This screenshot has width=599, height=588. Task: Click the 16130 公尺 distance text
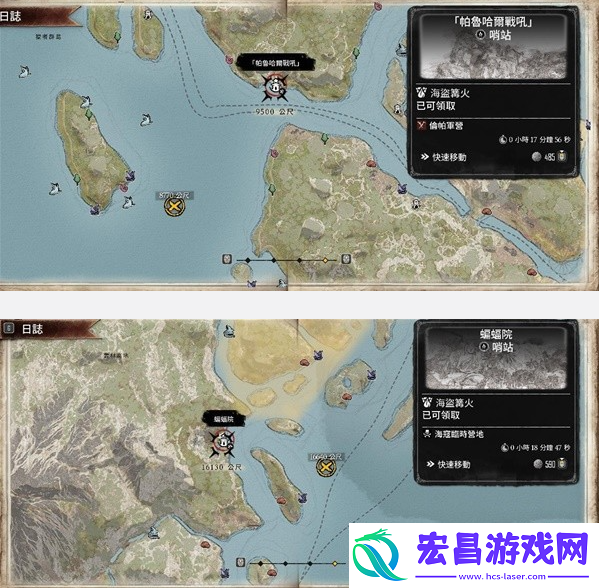tap(222, 467)
